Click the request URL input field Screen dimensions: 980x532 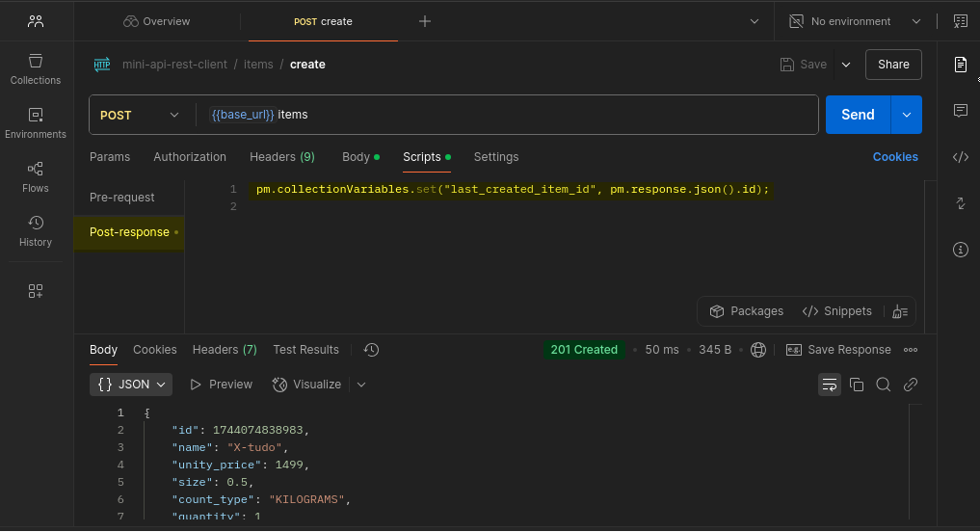(x=540, y=115)
